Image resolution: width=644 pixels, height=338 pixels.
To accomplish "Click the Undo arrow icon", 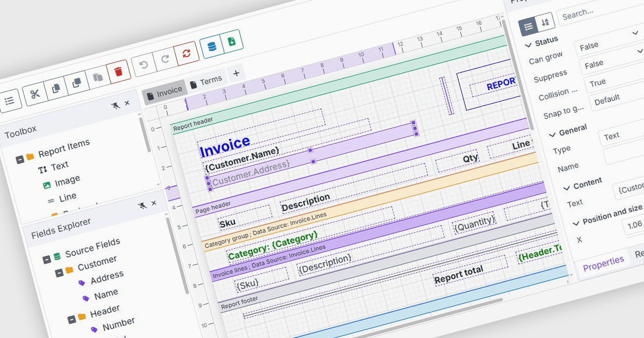I will (x=143, y=65).
